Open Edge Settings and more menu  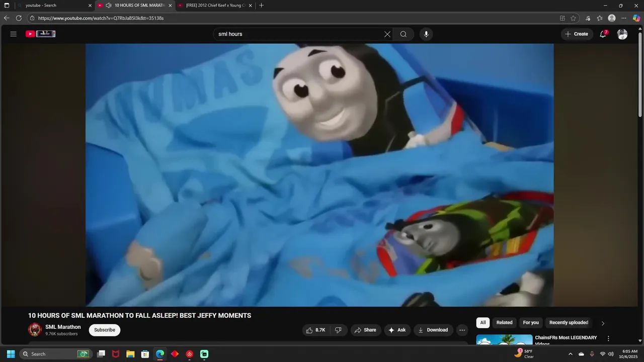pyautogui.click(x=624, y=18)
